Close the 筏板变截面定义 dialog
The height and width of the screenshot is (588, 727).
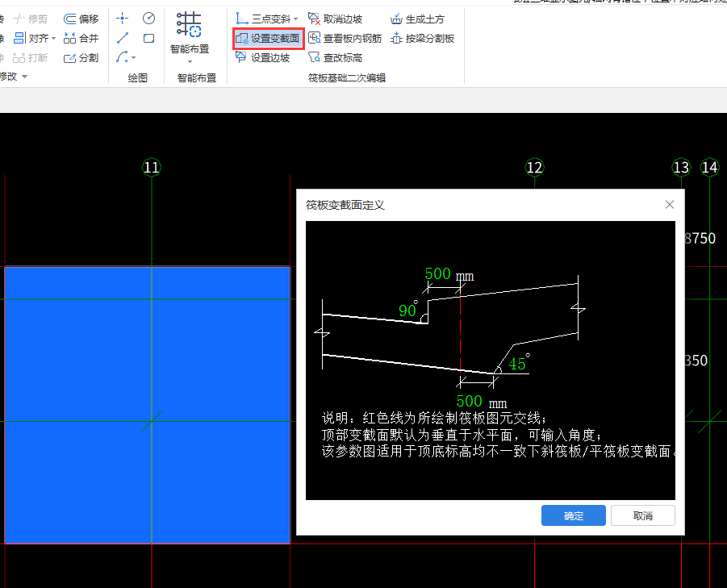pos(670,205)
